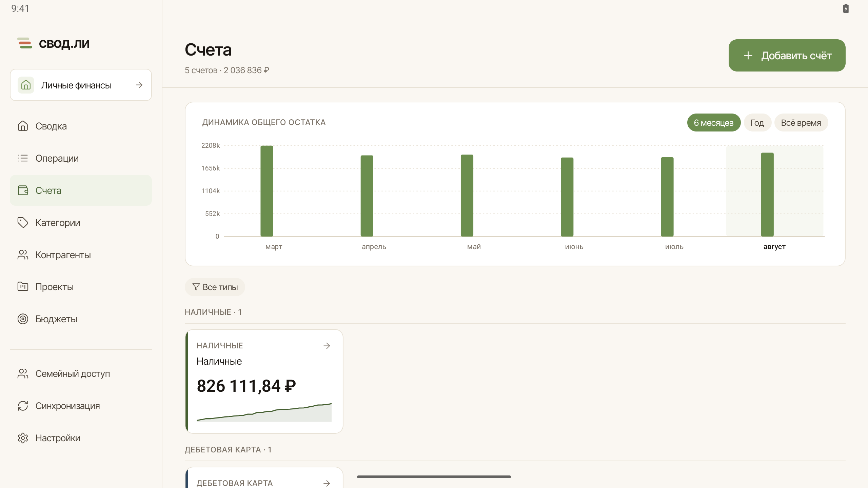Click the июнь chart bar
868x488 pixels.
tap(567, 197)
